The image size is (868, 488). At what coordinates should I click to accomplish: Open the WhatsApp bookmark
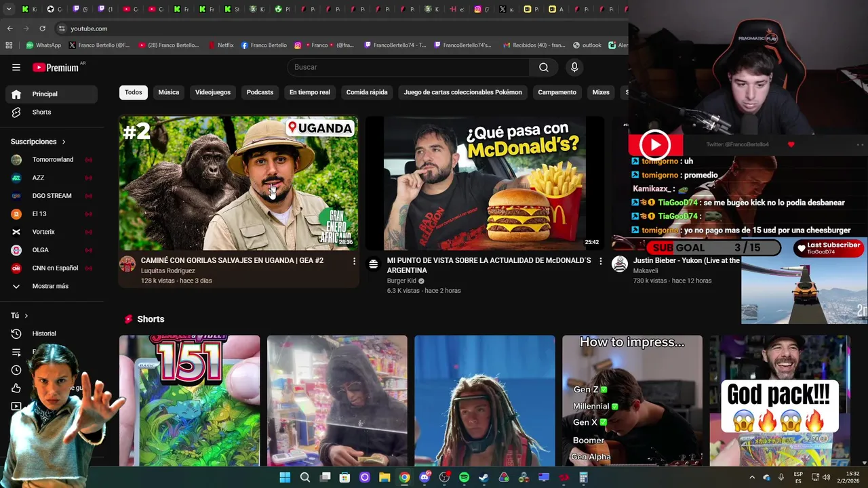tap(43, 45)
